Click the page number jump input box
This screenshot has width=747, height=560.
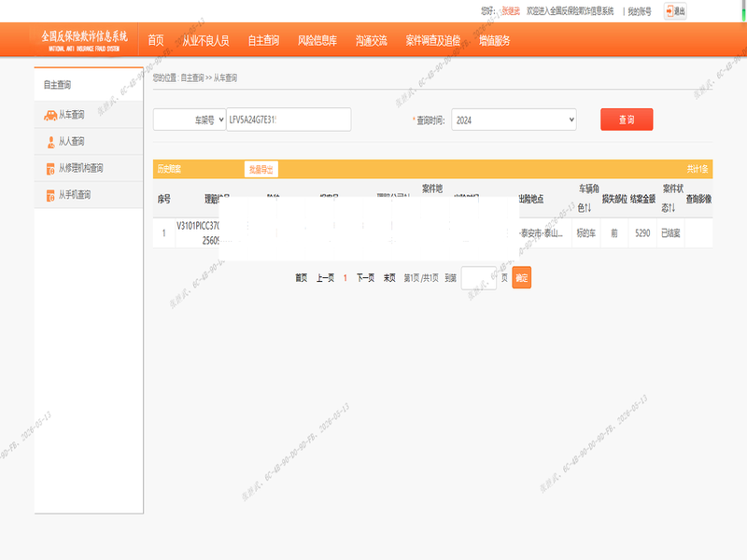pos(479,278)
